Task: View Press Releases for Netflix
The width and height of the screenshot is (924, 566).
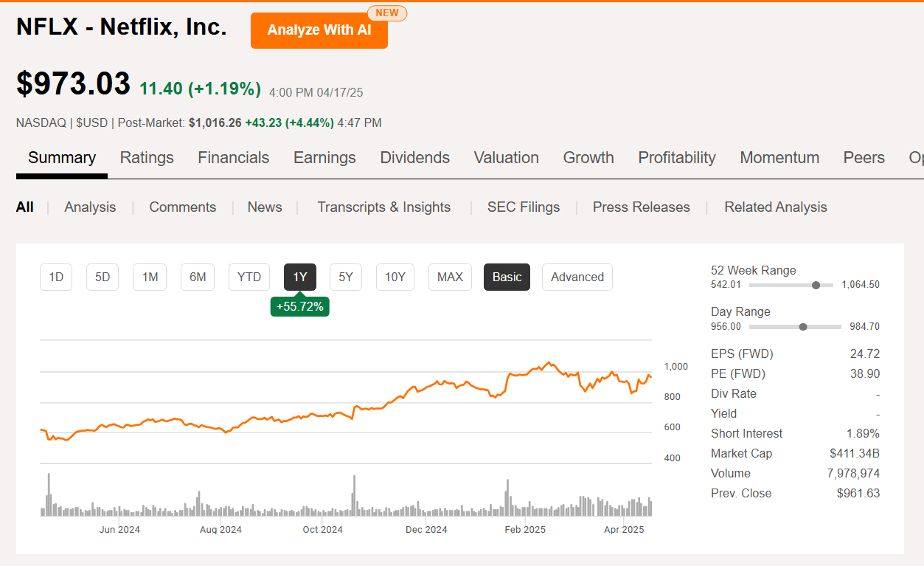Action: click(641, 207)
